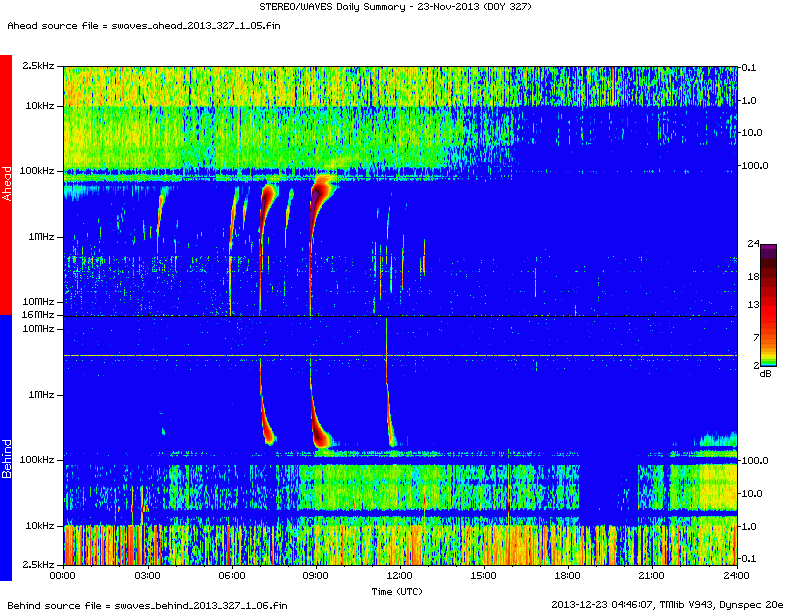The image size is (792, 612).
Task: Click the Time (UTC) axis title
Action: pos(399,591)
